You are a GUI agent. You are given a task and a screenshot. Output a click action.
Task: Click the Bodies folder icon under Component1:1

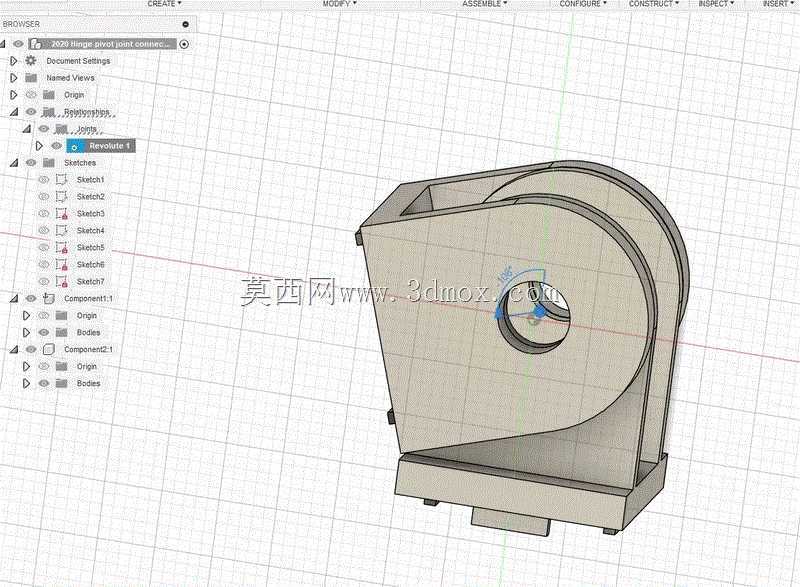61,333
